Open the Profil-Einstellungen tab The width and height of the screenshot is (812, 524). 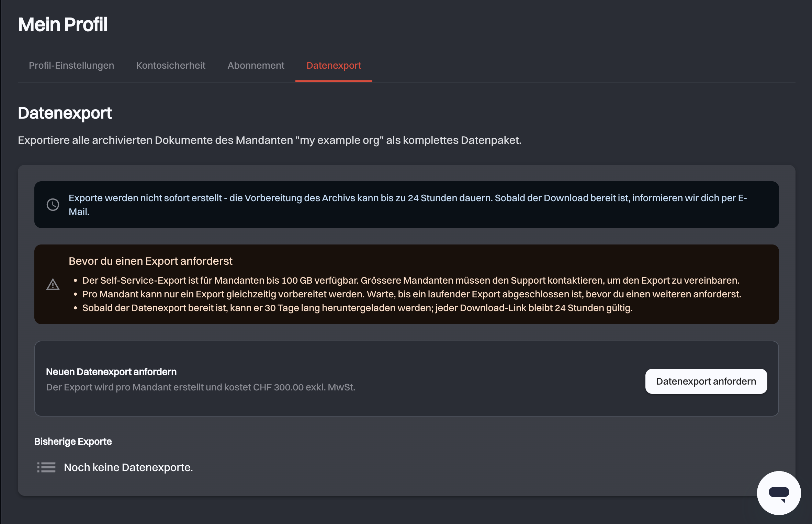[71, 65]
